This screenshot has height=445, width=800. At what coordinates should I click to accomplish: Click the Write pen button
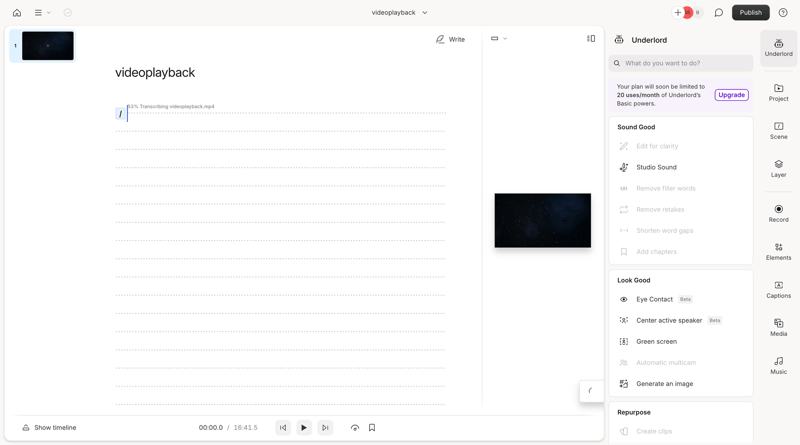(450, 39)
